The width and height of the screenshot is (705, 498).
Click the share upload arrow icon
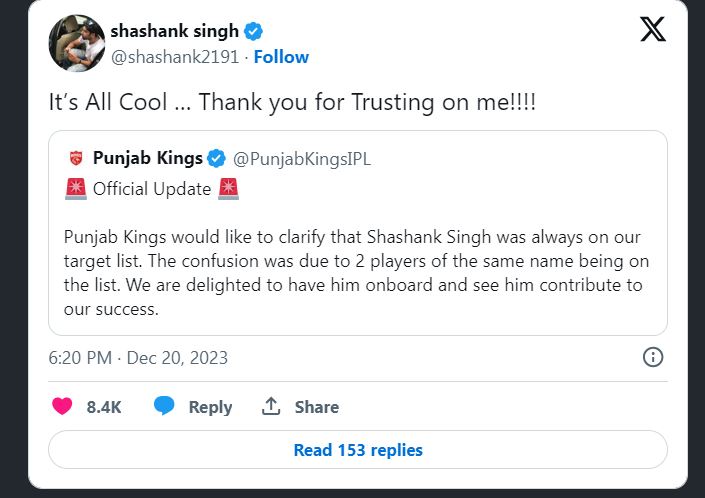click(270, 406)
